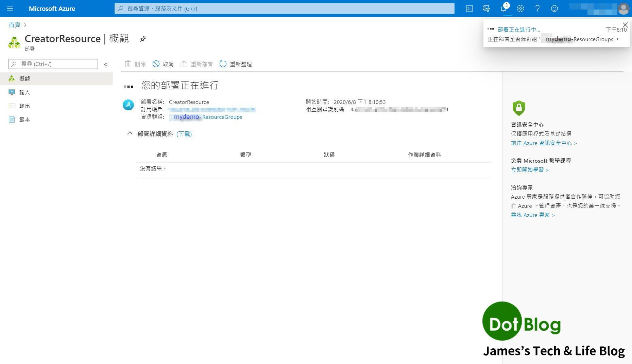Open 前往 Azure 資訊安全中心 link
Screen dimensions: 632x364
[x=543, y=143]
